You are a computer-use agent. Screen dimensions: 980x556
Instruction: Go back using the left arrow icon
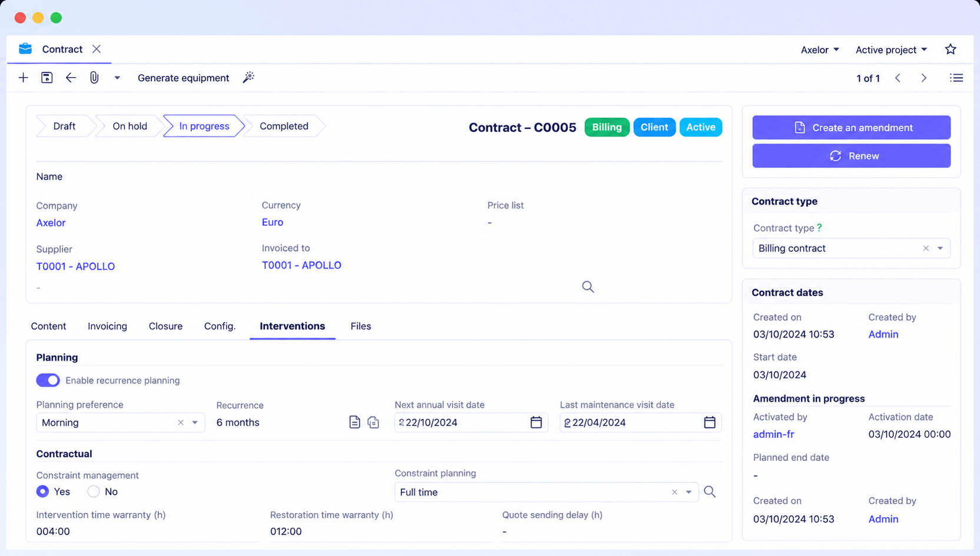tap(71, 78)
